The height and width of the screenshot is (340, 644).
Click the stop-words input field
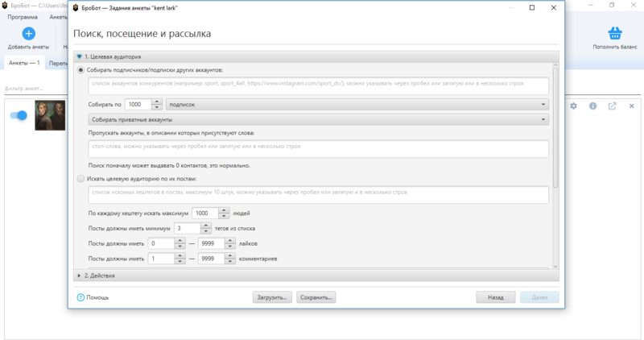(318, 149)
